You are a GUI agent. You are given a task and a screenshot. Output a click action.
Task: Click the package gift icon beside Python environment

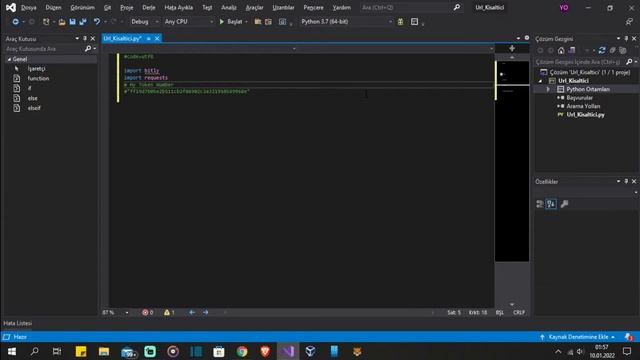400,22
